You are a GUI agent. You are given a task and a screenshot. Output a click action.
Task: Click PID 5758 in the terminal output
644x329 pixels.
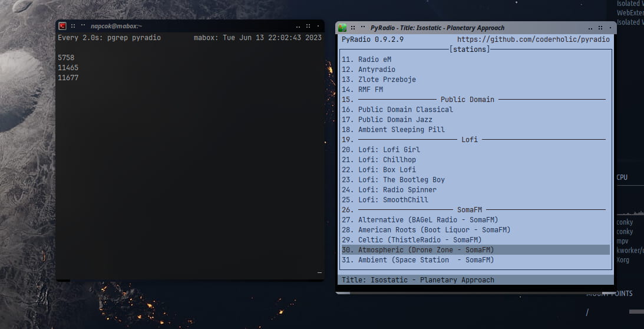point(66,58)
